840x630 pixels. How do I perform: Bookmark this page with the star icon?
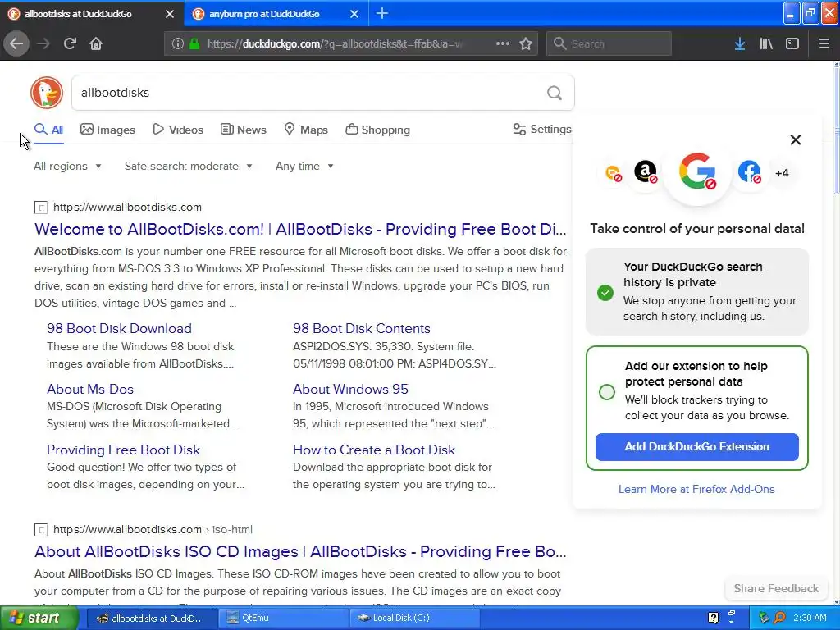[x=526, y=44]
